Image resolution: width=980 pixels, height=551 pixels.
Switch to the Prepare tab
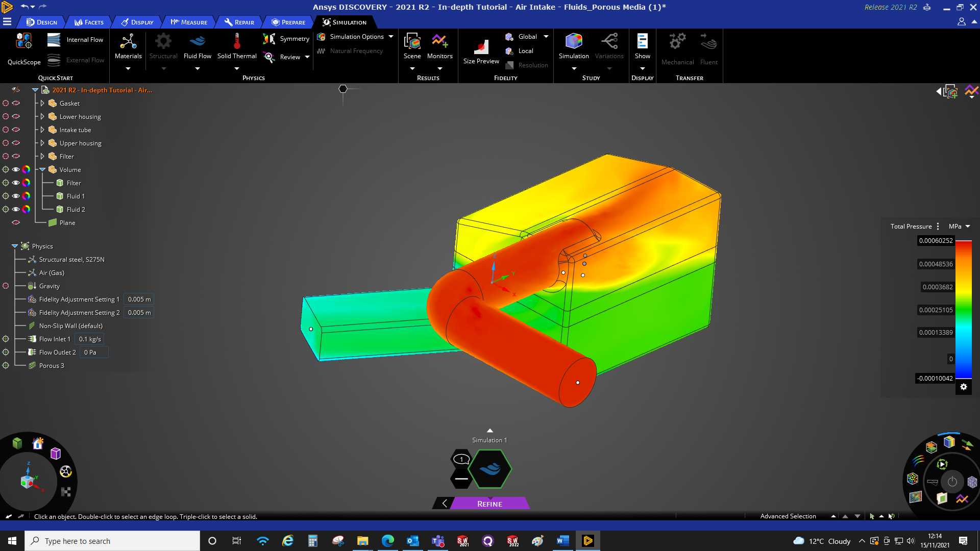coord(288,22)
